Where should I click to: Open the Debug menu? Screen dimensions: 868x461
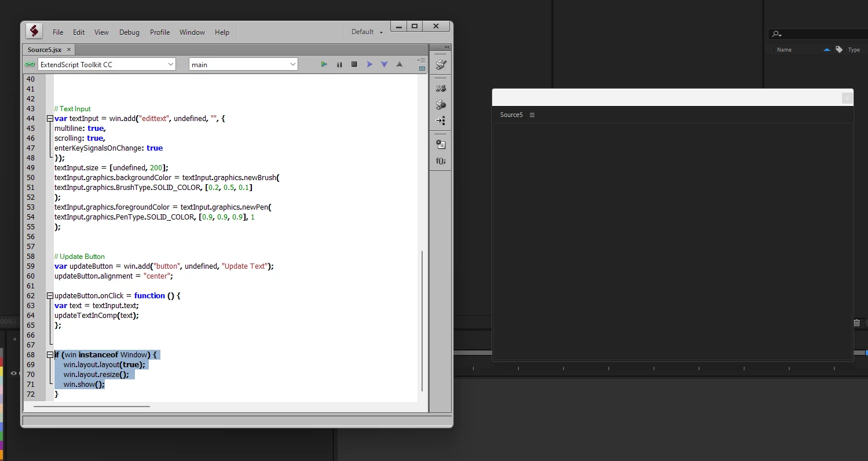129,32
